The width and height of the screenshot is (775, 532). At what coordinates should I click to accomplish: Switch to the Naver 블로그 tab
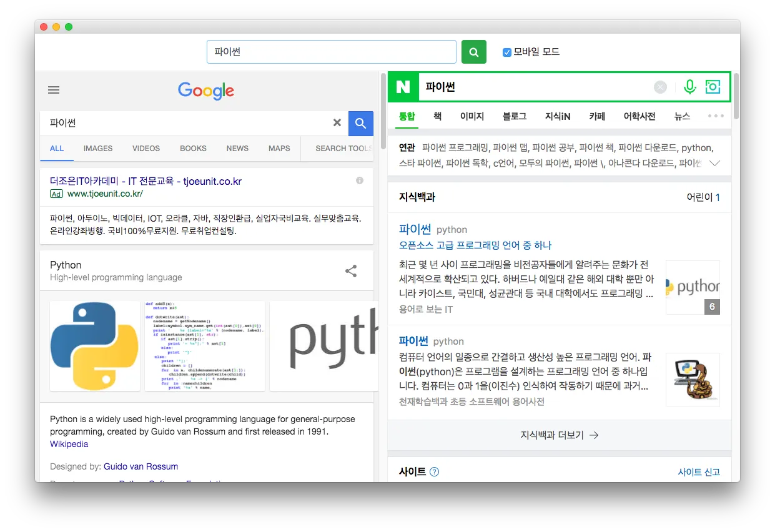coord(515,116)
